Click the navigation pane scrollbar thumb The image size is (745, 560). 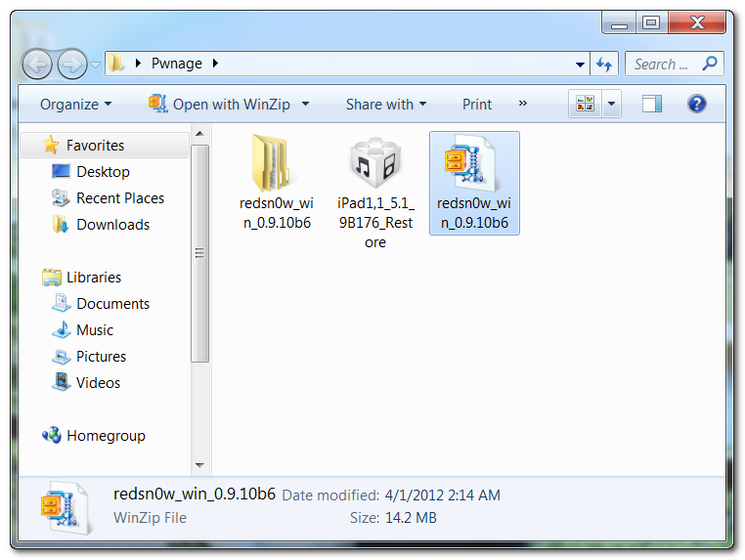tap(200, 253)
